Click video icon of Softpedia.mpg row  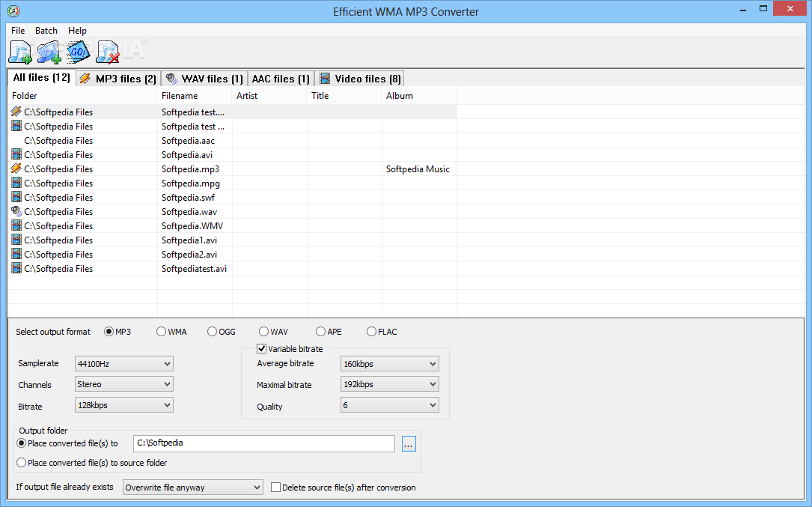tap(16, 183)
